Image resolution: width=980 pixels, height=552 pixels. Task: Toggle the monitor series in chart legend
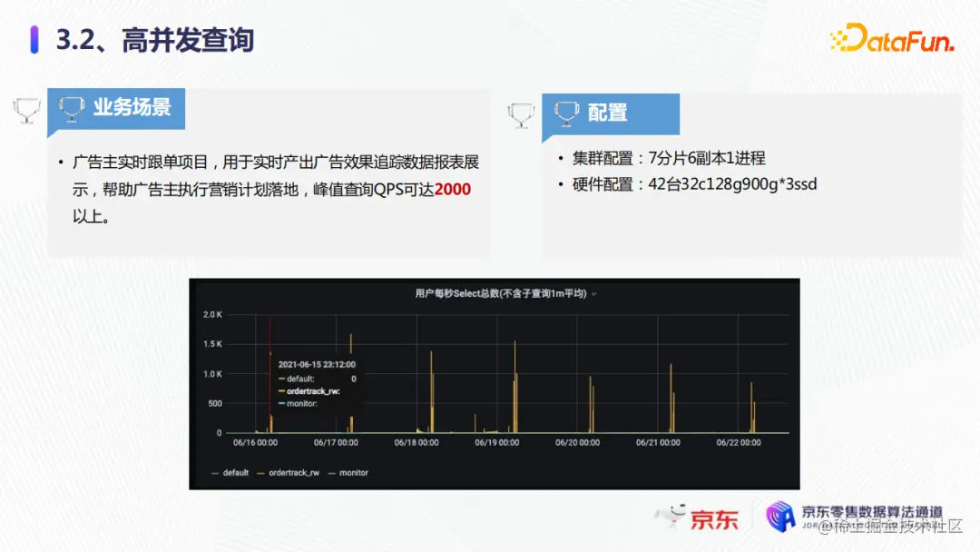point(348,473)
